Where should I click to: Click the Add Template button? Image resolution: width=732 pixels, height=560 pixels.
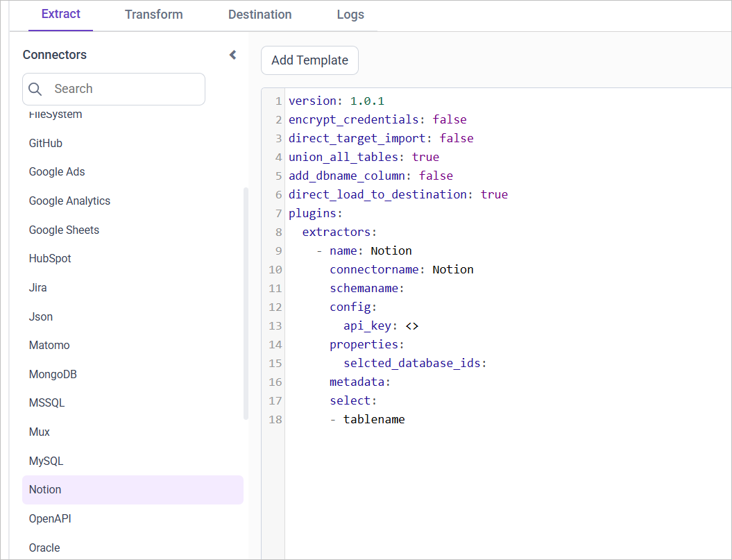309,60
